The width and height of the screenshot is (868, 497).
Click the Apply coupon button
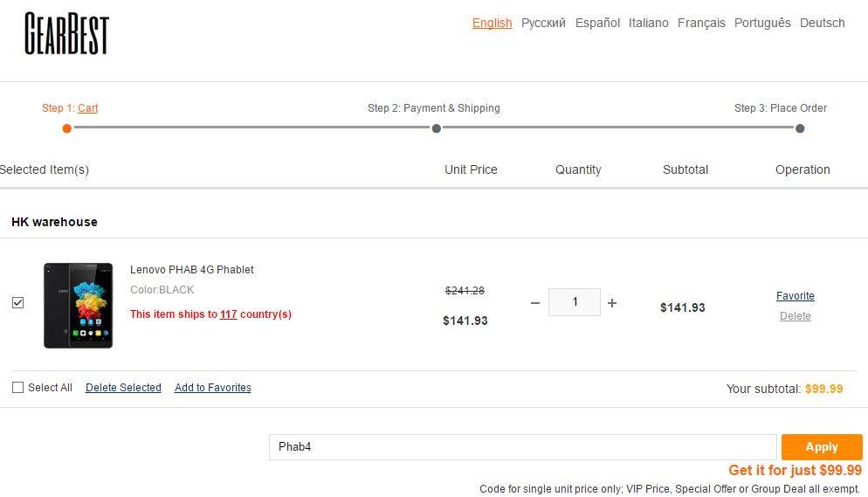point(821,446)
